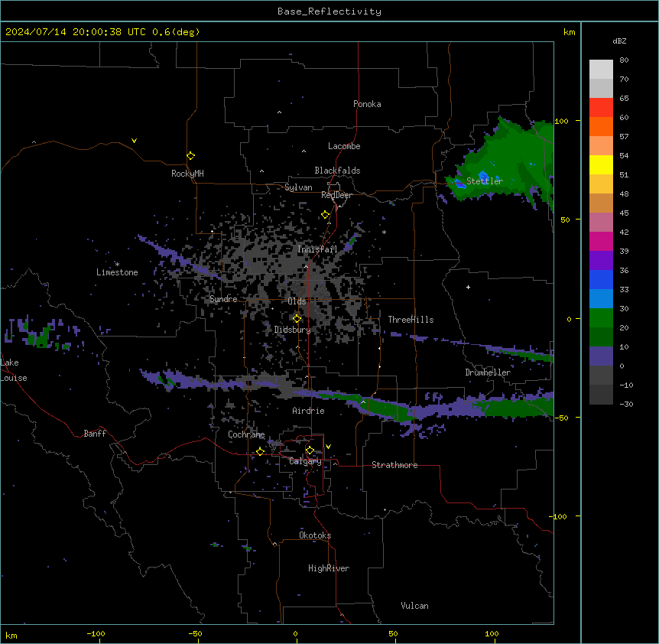
Task: Click the -100 tick on horizontal axis
Action: tap(96, 633)
